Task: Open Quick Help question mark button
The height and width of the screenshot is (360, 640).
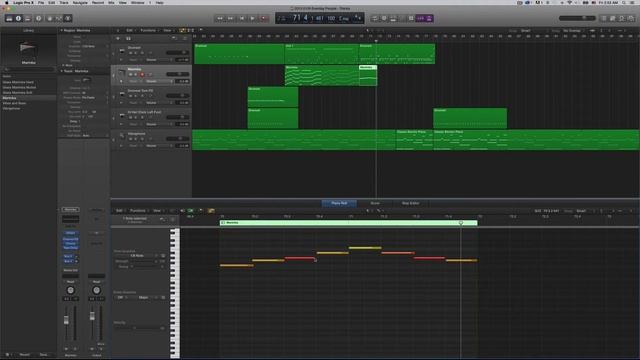Action: (x=39, y=18)
